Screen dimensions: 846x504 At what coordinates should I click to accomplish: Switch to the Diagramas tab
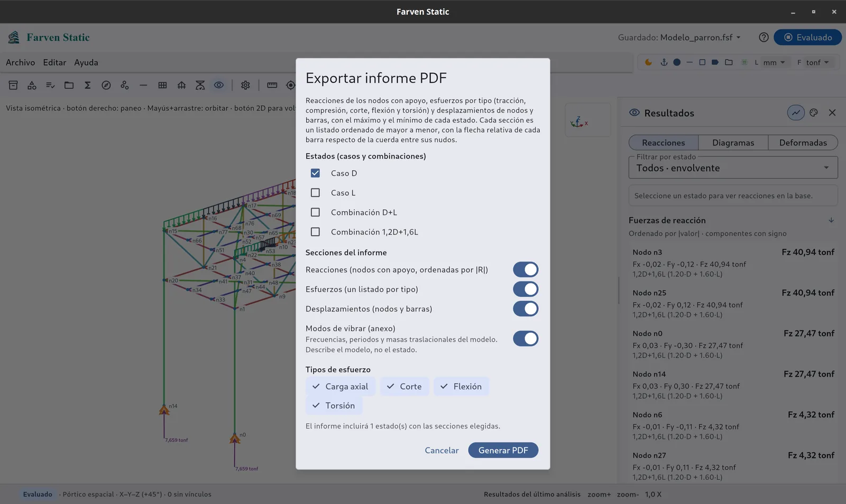733,143
